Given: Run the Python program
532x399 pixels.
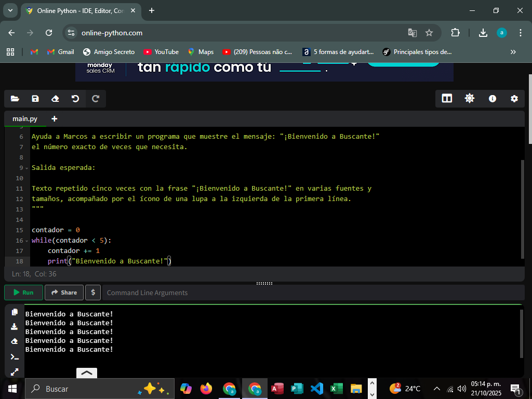Looking at the screenshot, I should 23,292.
